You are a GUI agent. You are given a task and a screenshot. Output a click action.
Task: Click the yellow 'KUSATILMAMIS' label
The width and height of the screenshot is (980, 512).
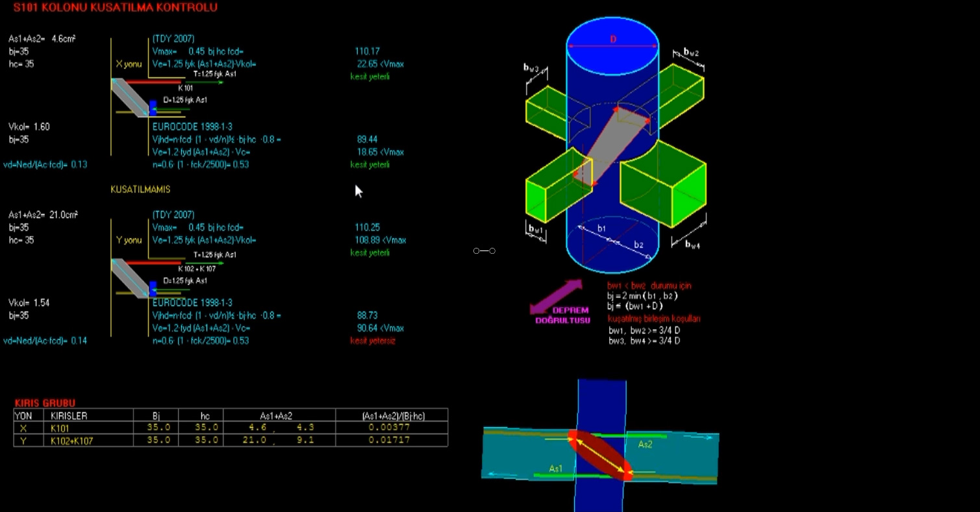140,189
